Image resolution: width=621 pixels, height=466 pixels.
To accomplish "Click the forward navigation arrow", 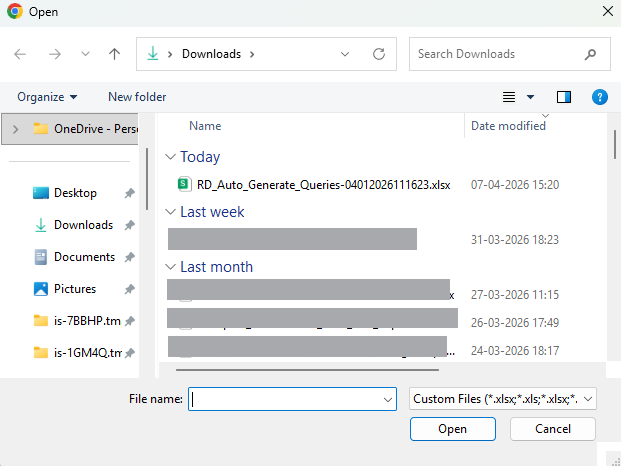I will (55, 54).
